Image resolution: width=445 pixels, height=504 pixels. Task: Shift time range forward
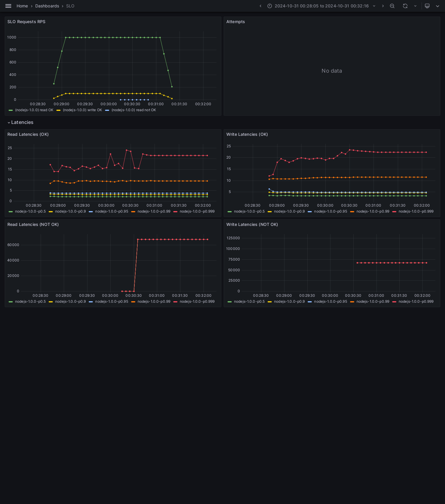383,6
